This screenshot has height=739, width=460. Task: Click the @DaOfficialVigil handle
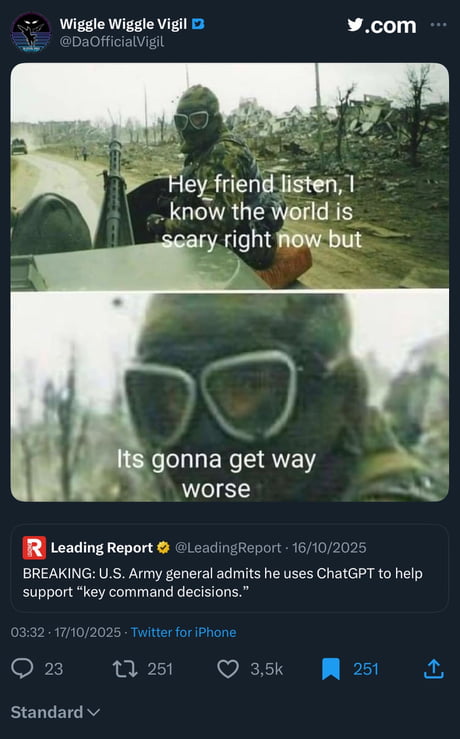[x=112, y=41]
